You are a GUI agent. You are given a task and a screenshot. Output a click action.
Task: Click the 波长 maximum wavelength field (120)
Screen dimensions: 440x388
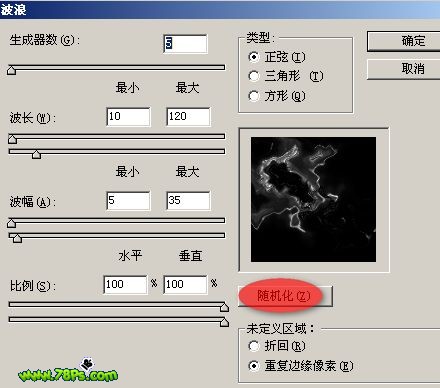[188, 117]
